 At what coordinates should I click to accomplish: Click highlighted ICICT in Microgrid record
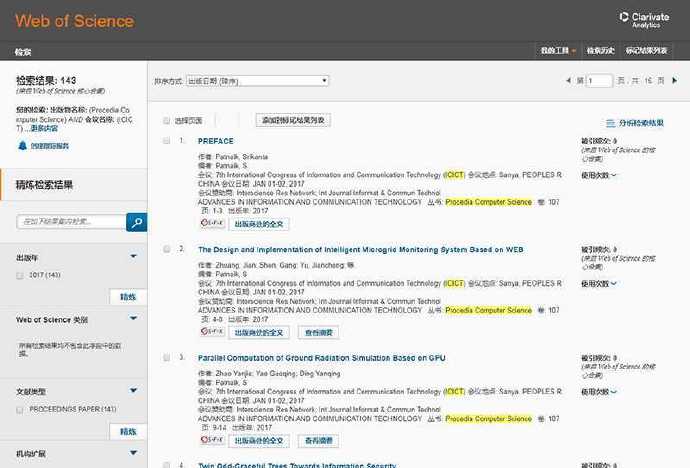tap(454, 283)
